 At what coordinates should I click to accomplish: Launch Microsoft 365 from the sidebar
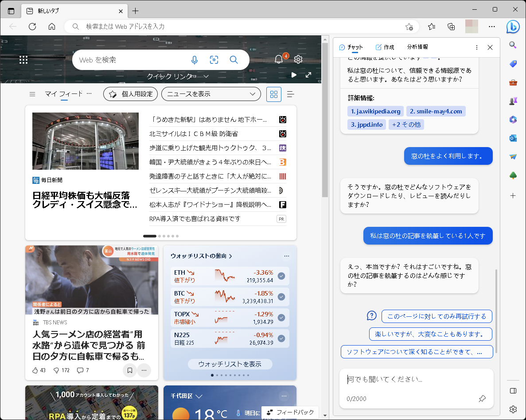pyautogui.click(x=513, y=119)
